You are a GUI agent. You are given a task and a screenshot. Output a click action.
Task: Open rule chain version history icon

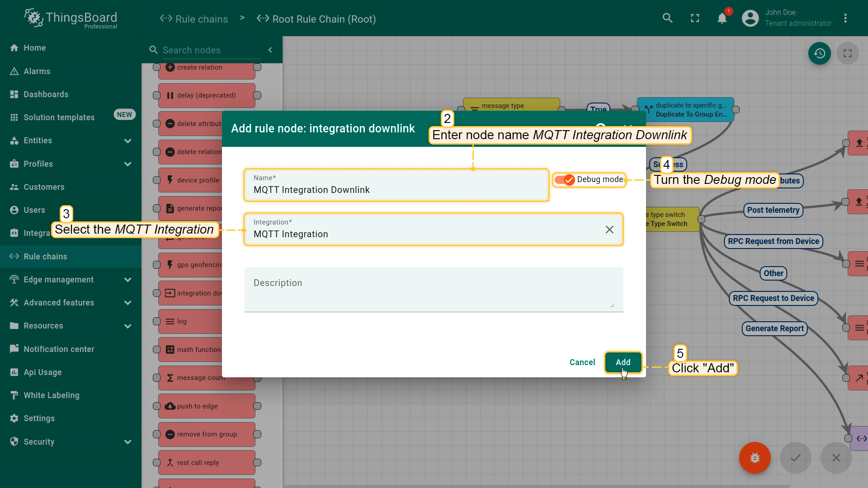click(819, 53)
